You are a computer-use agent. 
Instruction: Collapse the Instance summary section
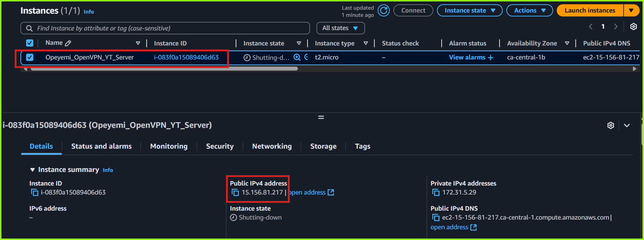33,170
